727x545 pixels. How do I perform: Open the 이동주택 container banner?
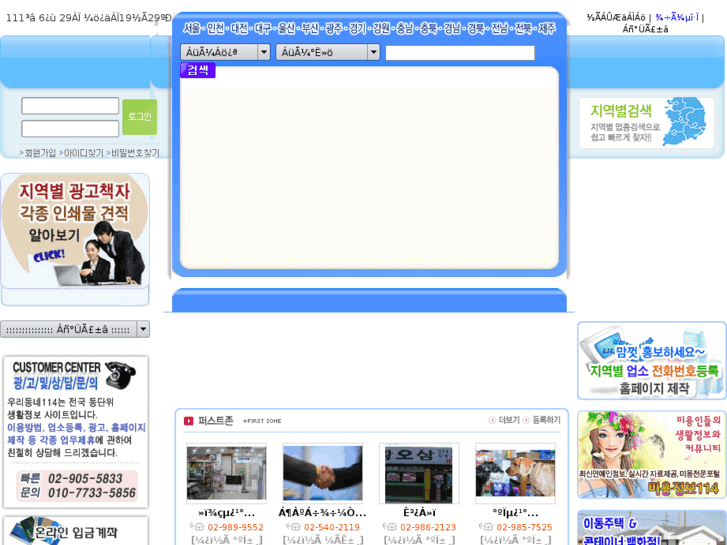click(652, 528)
